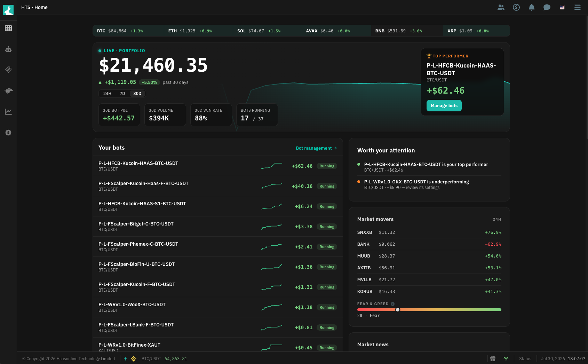The height and width of the screenshot is (364, 588).
Task: Click the Binance logo in status bar
Action: tap(134, 359)
